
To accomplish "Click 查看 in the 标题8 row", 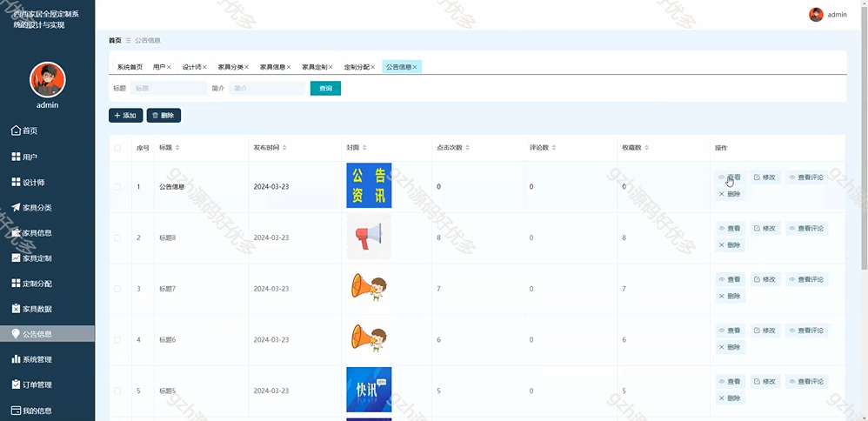I will tap(731, 228).
